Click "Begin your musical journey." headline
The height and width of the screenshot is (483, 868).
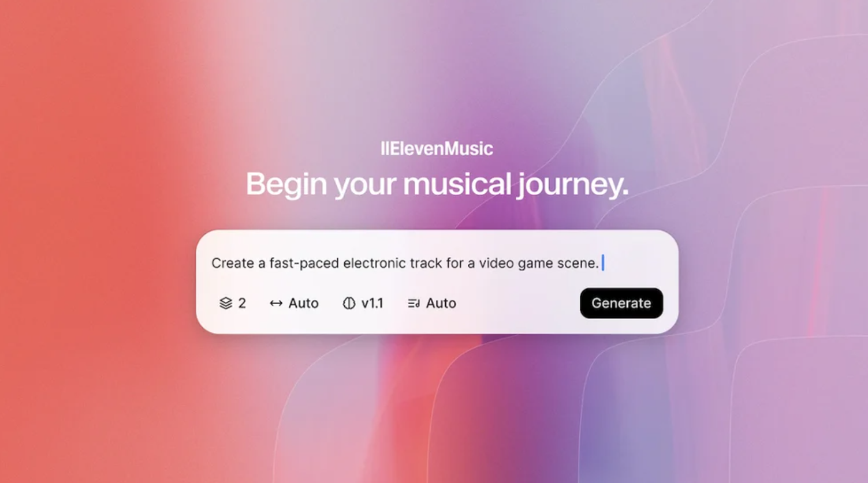437,184
